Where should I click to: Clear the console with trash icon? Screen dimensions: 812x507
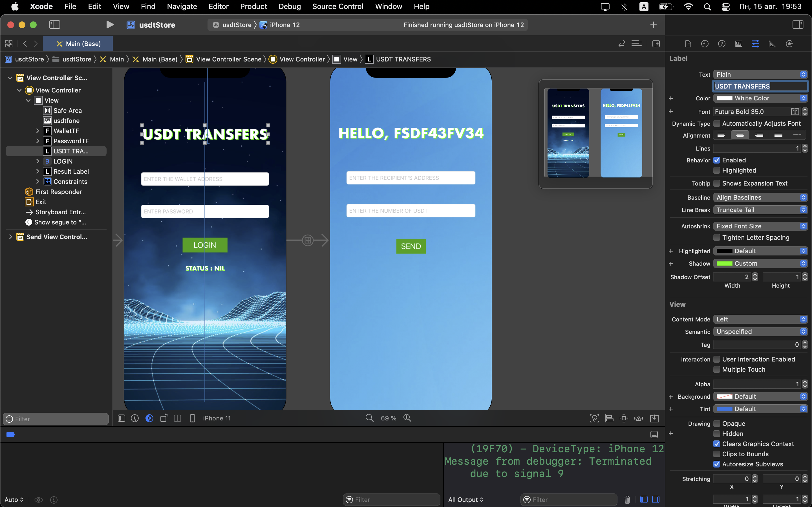click(627, 500)
